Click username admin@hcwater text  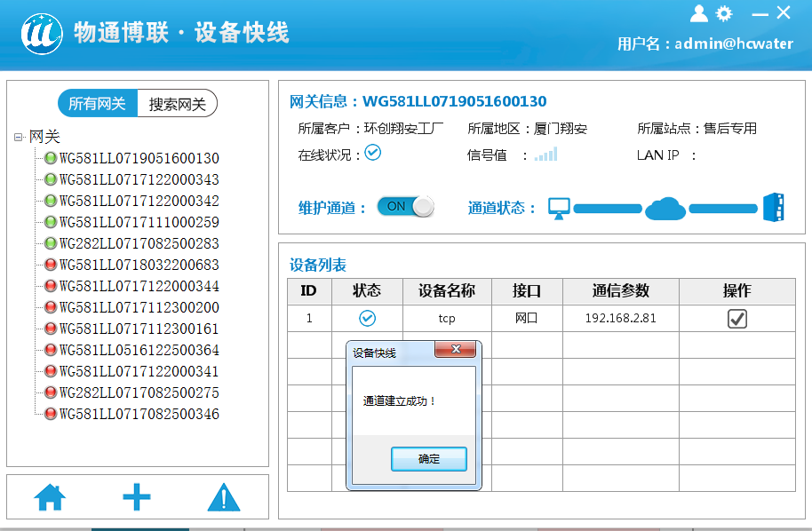click(x=734, y=44)
